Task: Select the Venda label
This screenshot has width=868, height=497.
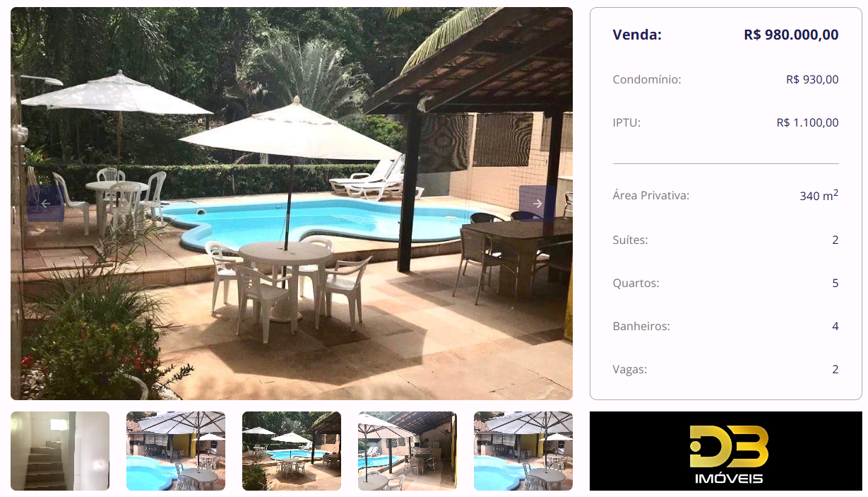Action: pos(637,35)
